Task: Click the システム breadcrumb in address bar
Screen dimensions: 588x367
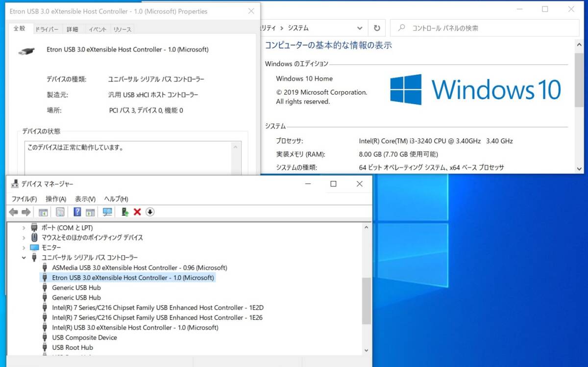Action: pyautogui.click(x=298, y=28)
